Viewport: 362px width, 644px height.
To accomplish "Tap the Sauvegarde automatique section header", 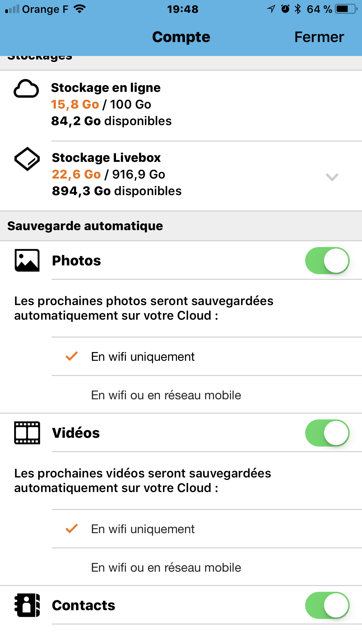I will (x=85, y=226).
